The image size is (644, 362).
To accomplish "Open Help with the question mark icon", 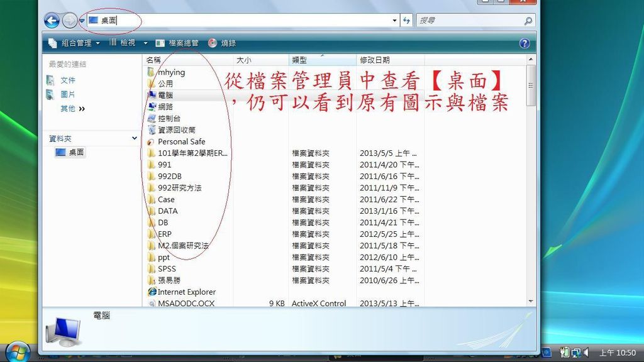I will pyautogui.click(x=525, y=43).
